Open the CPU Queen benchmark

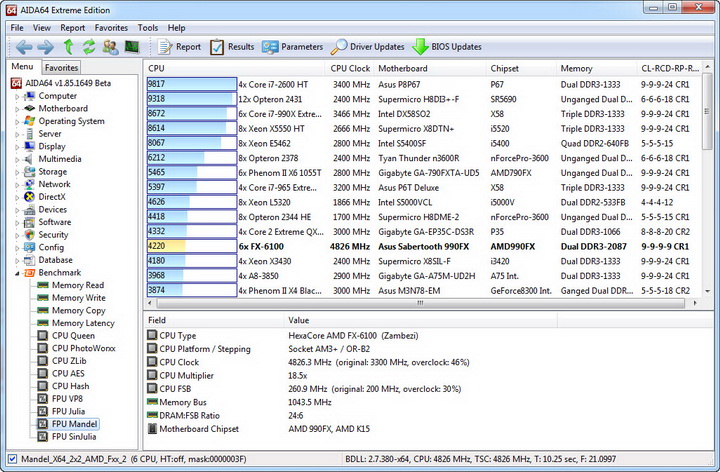pyautogui.click(x=73, y=336)
